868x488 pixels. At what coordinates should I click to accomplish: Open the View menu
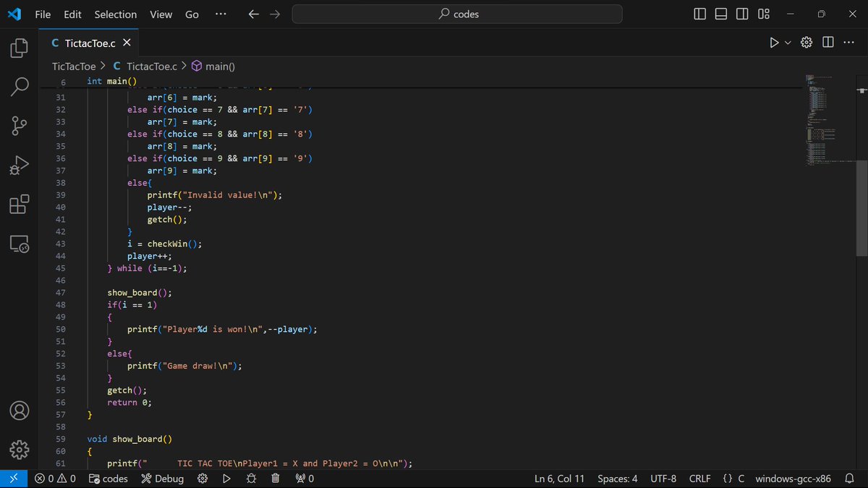point(161,14)
